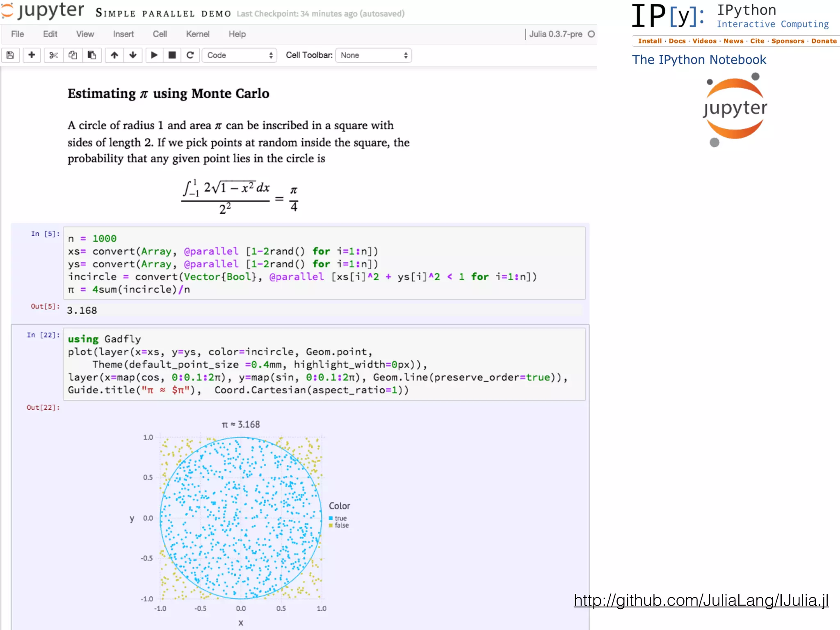Click the large Jupyter logo image
The width and height of the screenshot is (840, 630).
[735, 110]
